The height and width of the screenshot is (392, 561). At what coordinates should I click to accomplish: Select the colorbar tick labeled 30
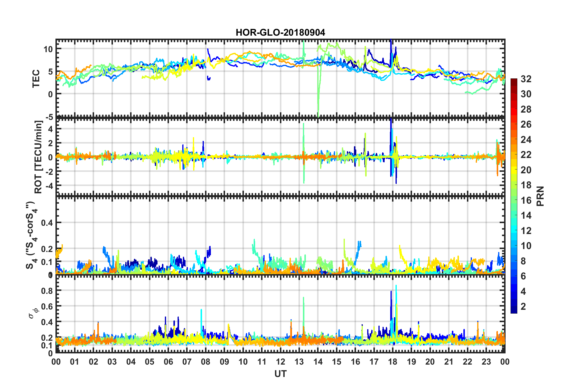tap(526, 94)
